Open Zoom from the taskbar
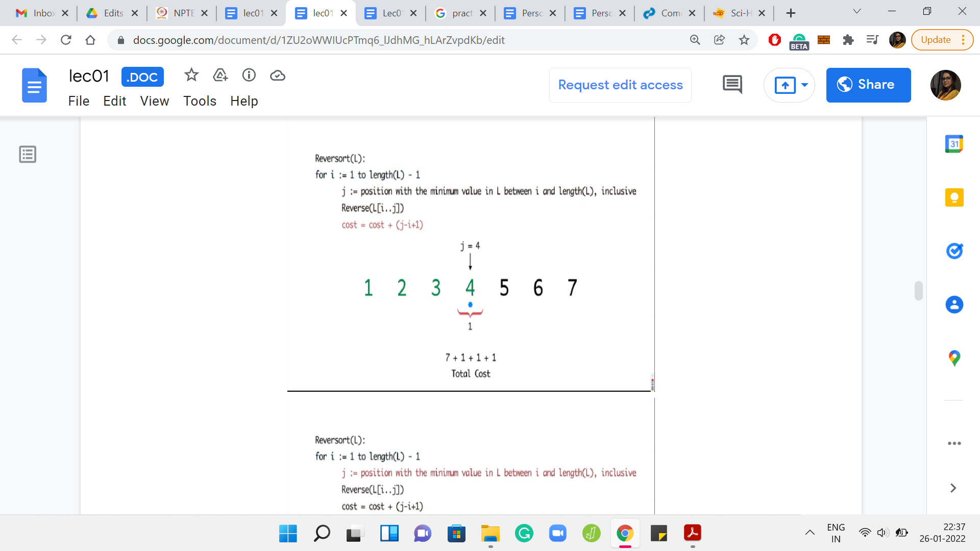 click(x=558, y=534)
